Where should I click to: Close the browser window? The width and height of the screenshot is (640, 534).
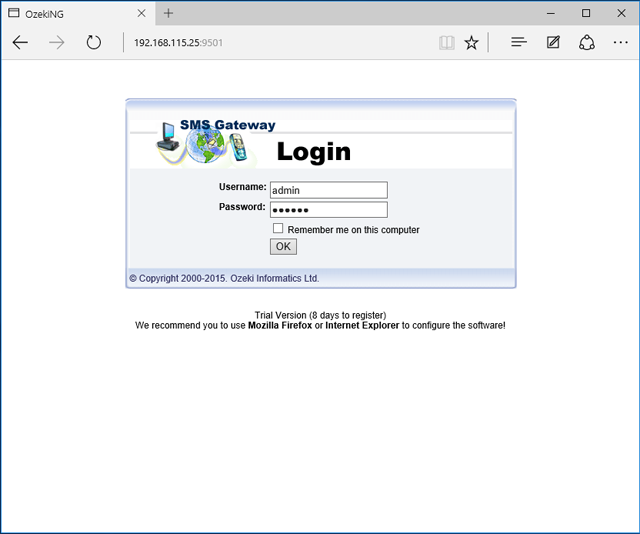pyautogui.click(x=621, y=13)
